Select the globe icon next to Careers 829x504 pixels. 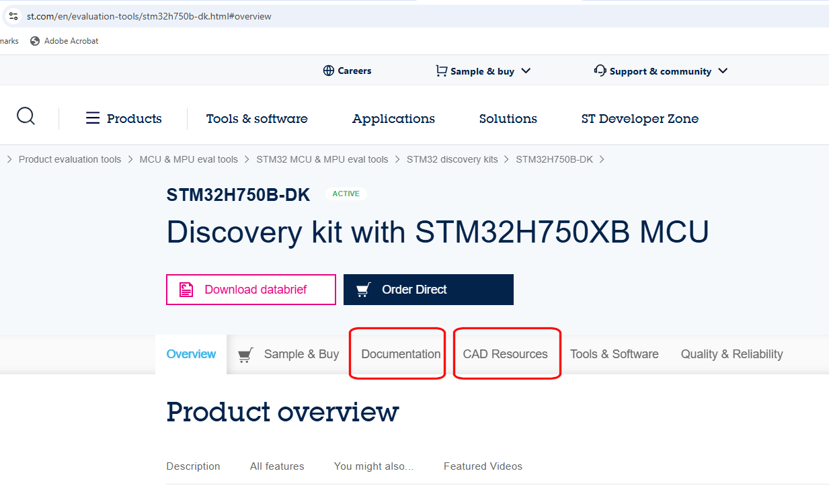[328, 70]
